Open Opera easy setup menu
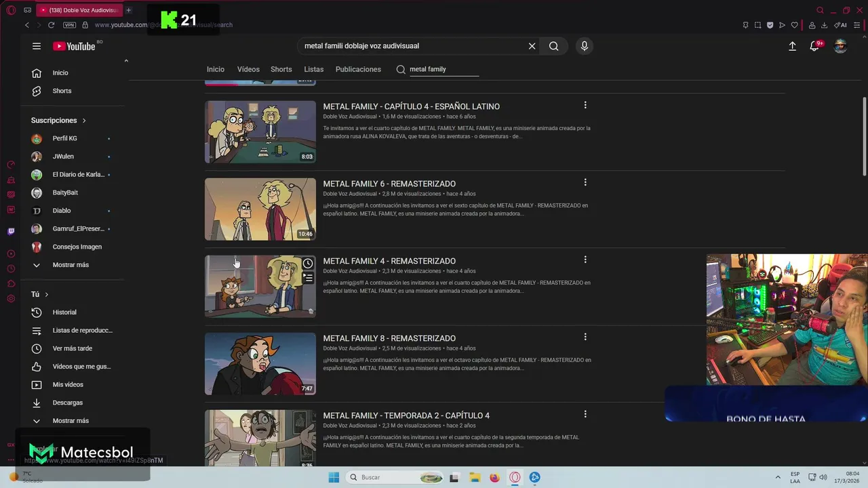 [857, 25]
